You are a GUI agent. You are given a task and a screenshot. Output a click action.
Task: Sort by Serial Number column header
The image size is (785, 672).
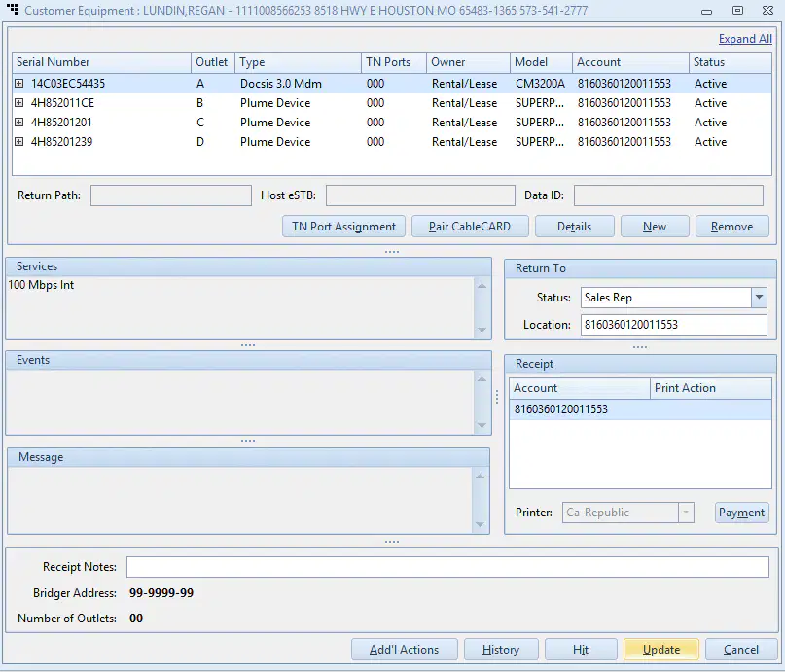coord(101,62)
